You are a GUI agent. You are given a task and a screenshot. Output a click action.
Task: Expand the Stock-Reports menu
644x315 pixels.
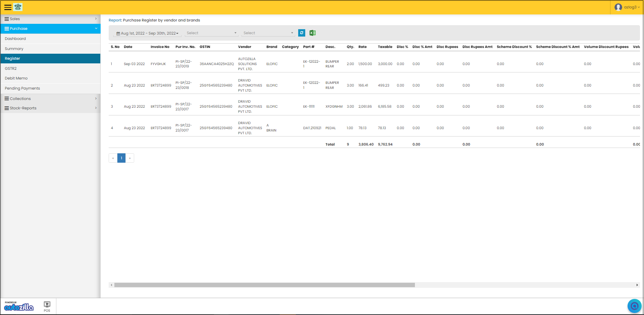[50, 108]
